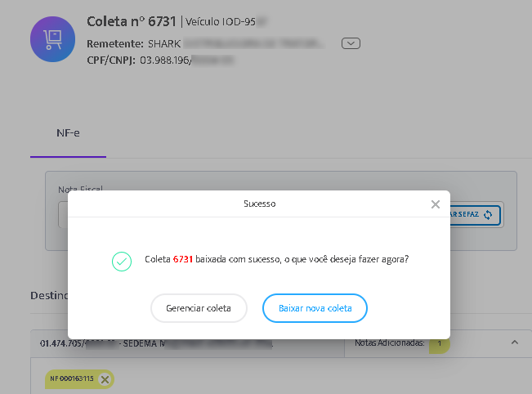Expand the Remetente details dropdown chevron
This screenshot has height=394, width=532.
(x=351, y=43)
